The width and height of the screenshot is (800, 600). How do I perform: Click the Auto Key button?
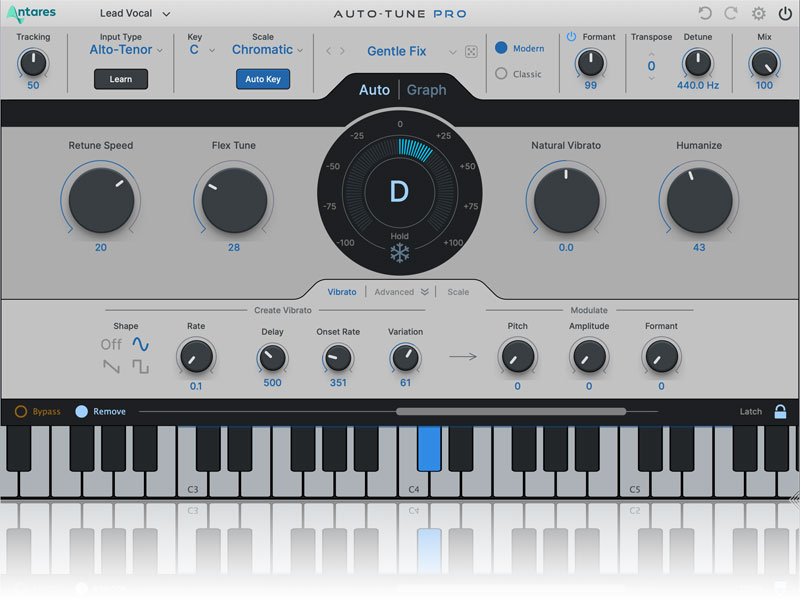(263, 79)
